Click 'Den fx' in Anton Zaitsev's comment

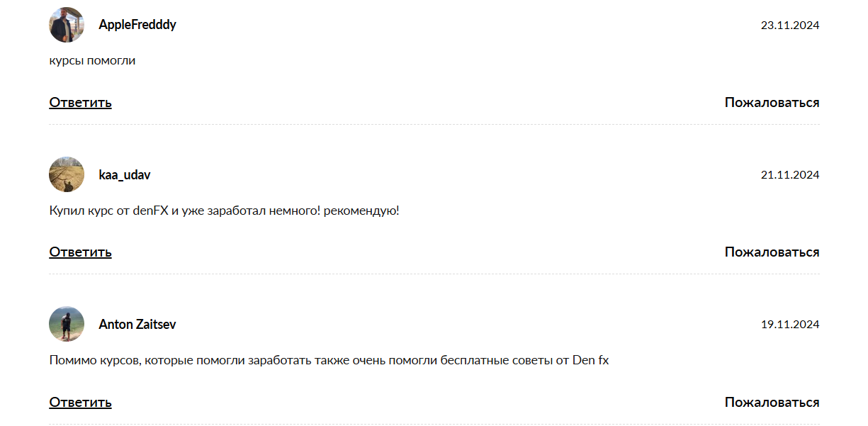[590, 360]
